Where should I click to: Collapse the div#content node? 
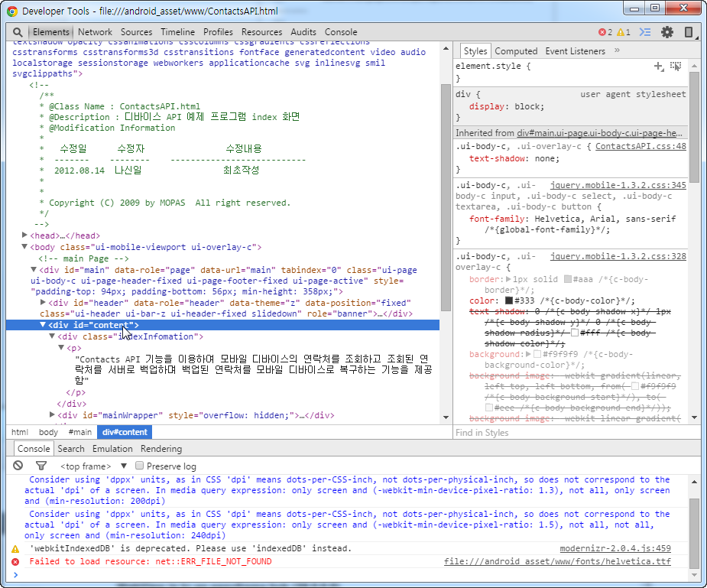click(x=43, y=325)
